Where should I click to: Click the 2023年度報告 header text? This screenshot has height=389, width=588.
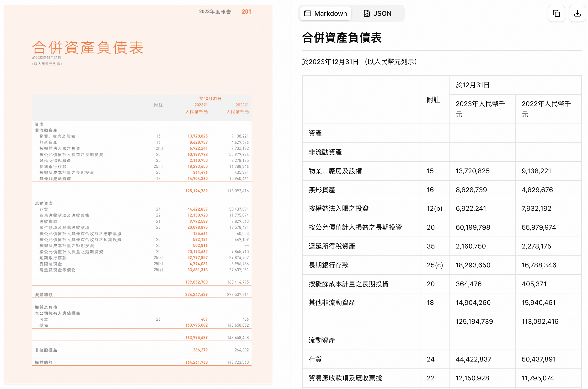click(x=215, y=11)
